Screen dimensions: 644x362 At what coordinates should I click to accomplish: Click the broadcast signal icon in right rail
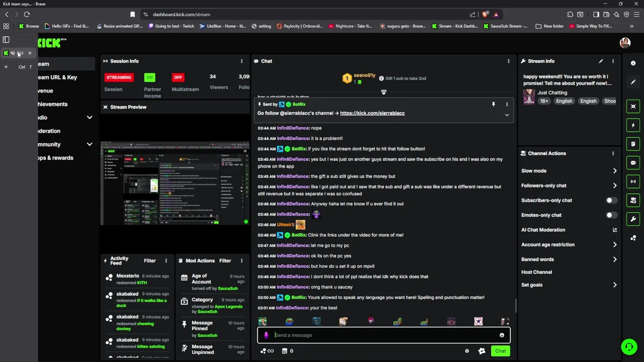pos(633,182)
